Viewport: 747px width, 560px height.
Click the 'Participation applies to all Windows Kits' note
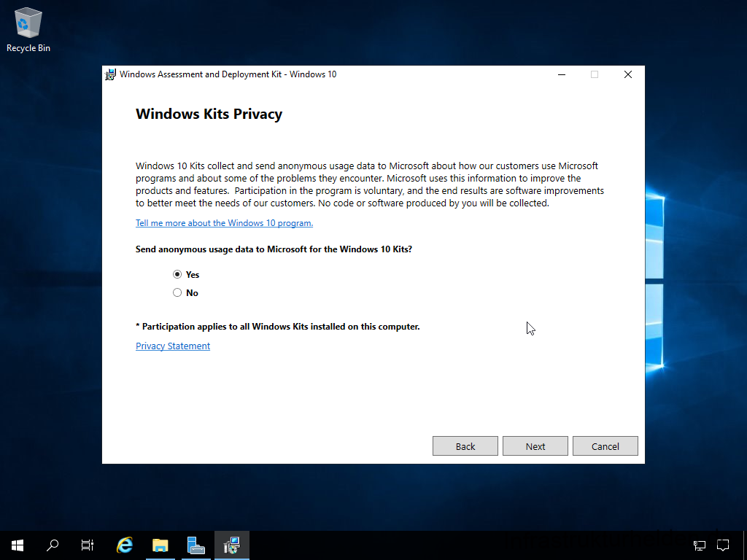click(278, 327)
